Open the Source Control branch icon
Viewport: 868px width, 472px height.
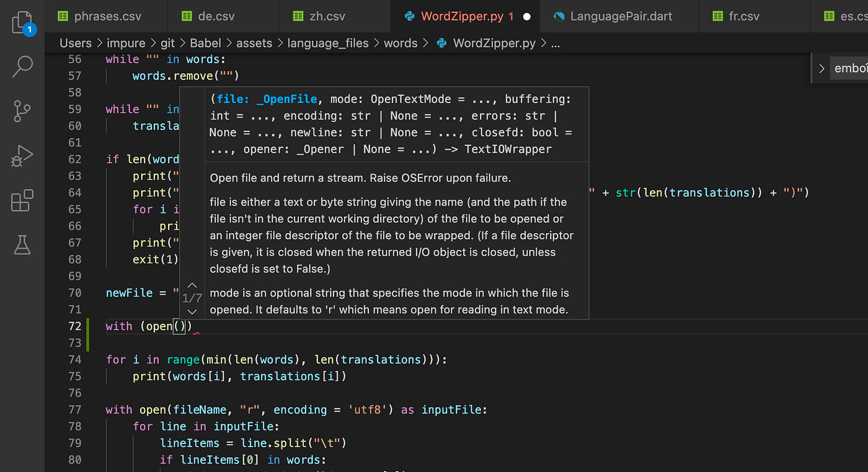22,111
